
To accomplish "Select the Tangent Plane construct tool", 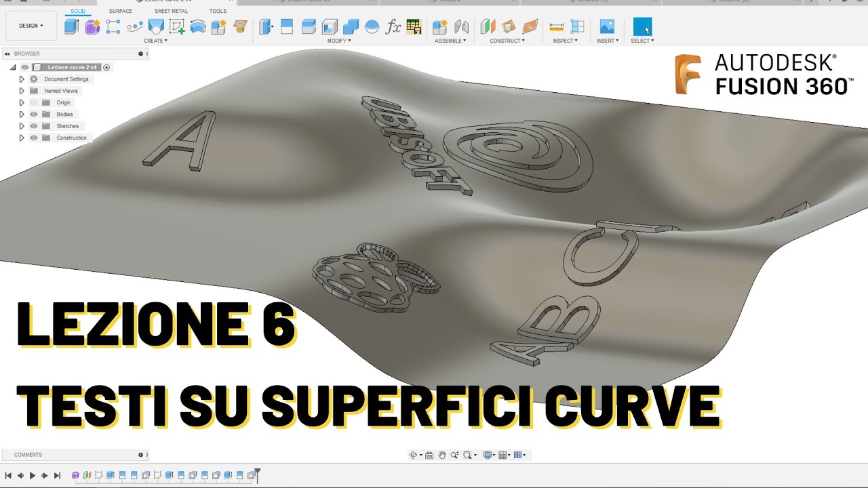I will click(x=530, y=26).
